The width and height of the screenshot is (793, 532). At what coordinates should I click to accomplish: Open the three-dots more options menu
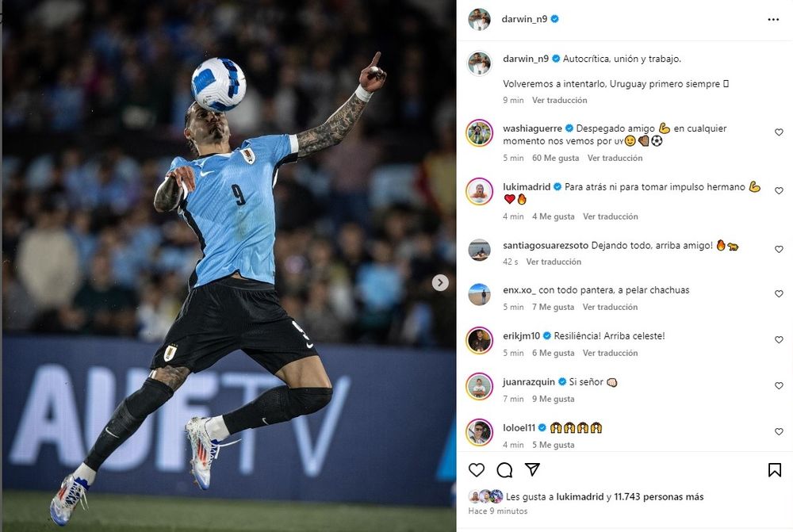(x=773, y=19)
